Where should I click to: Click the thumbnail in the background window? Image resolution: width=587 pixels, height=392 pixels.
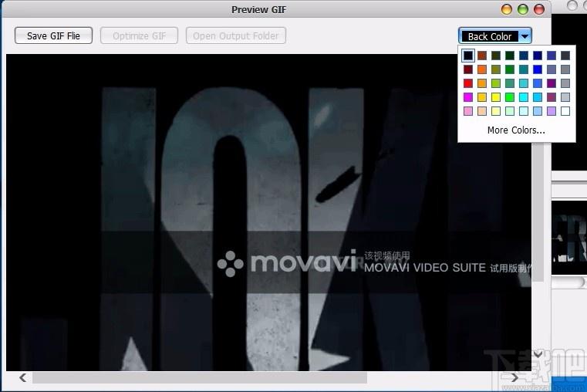(x=569, y=238)
